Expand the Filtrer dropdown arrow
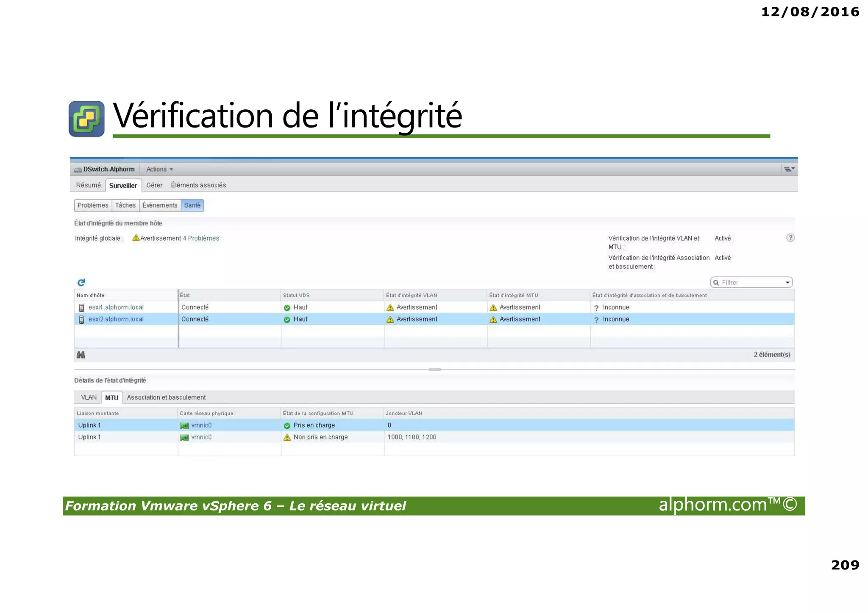Image resolution: width=868 pixels, height=613 pixels. point(787,283)
